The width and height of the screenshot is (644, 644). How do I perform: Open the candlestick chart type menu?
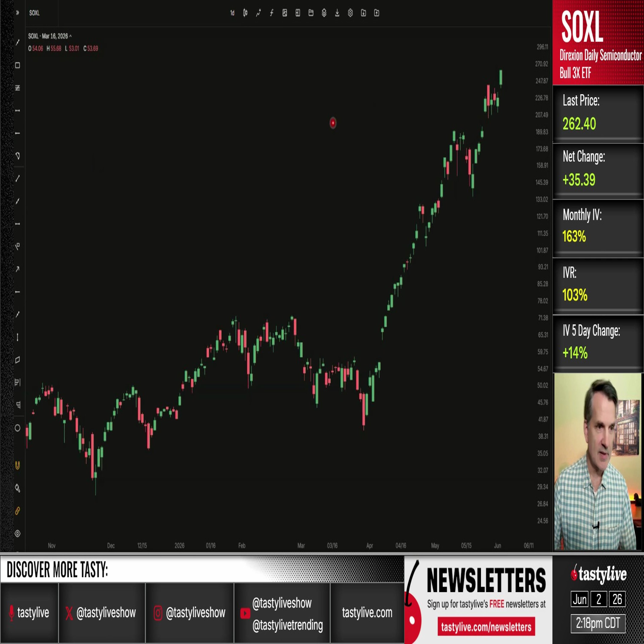[245, 13]
